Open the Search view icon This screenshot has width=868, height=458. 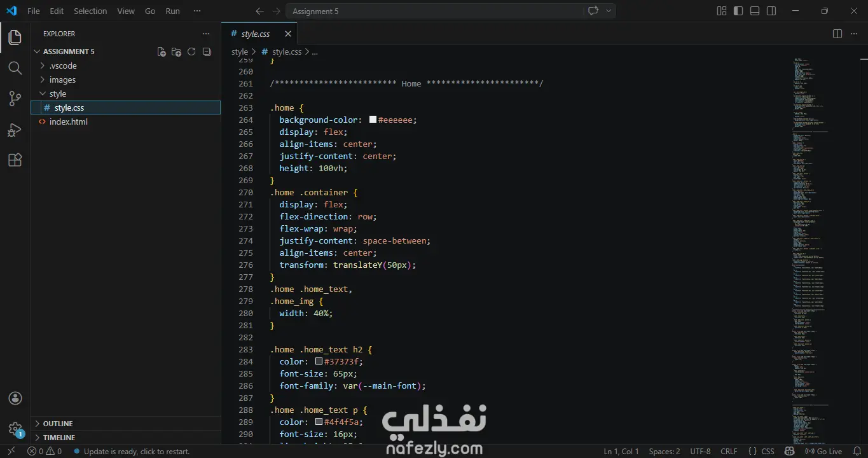(15, 68)
